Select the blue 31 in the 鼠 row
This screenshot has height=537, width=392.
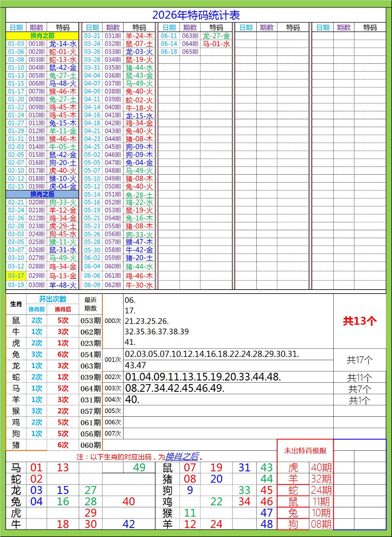(244, 468)
